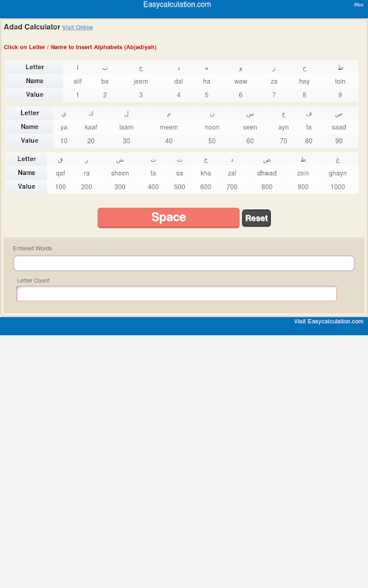
Task: Insert letter named laam
Action: point(126,127)
